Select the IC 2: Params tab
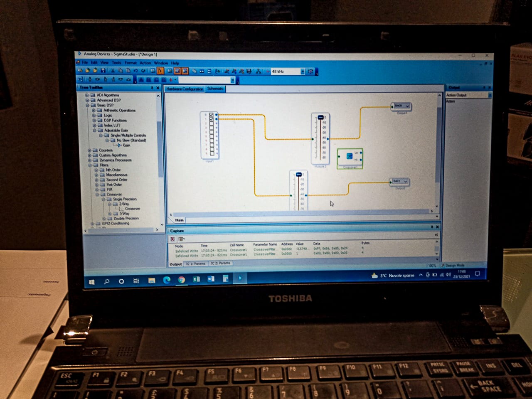532x399 pixels. click(x=220, y=263)
